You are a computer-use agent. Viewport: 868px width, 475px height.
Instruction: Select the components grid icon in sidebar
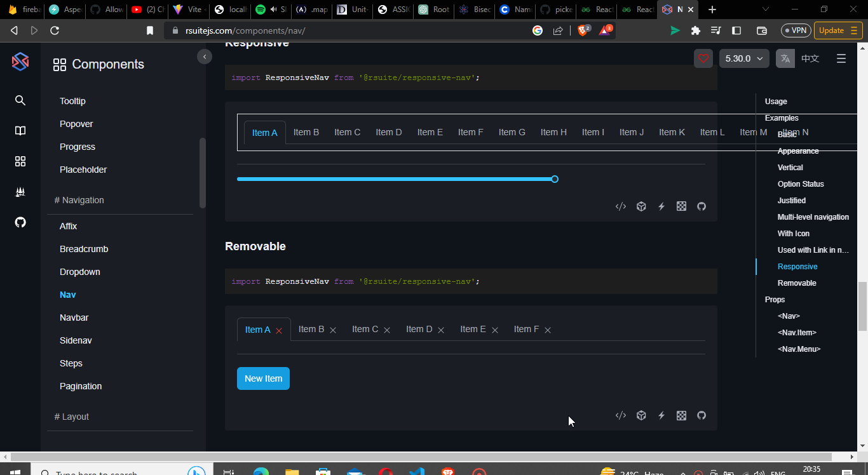20,161
